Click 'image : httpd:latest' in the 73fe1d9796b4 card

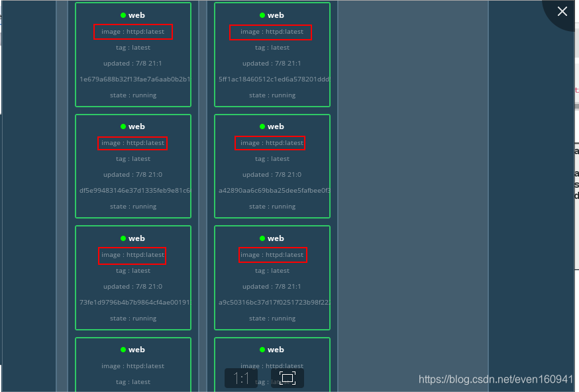[132, 255]
